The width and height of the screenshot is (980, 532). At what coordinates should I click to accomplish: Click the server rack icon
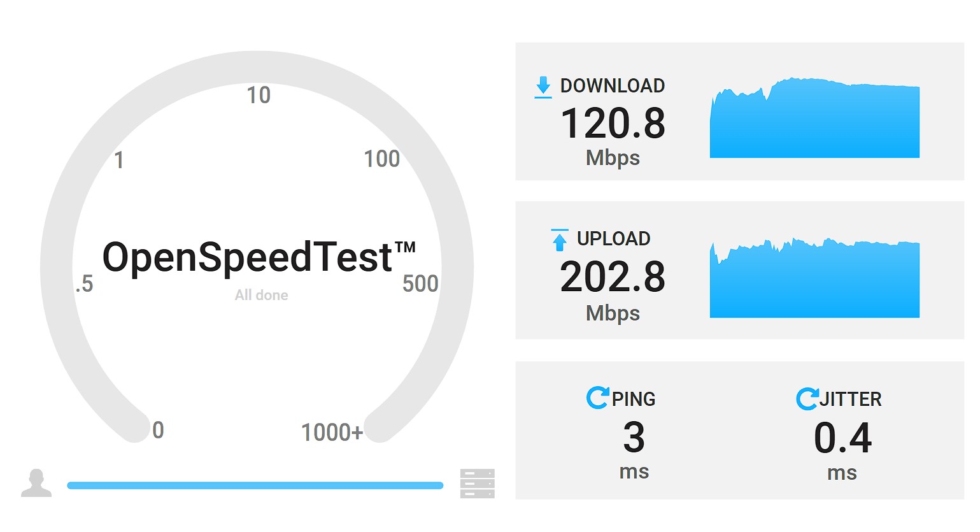click(477, 484)
